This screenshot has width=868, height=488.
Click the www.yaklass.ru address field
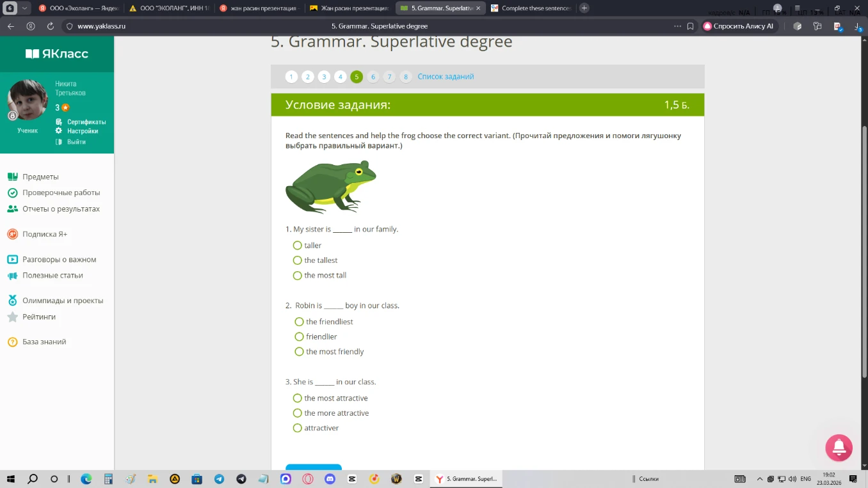click(101, 26)
